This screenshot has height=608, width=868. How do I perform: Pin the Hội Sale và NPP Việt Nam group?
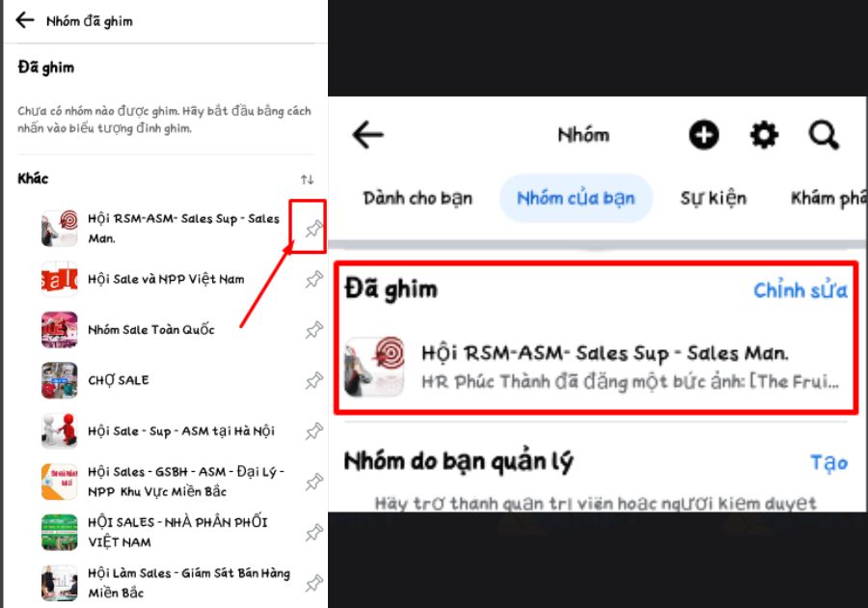click(x=312, y=279)
